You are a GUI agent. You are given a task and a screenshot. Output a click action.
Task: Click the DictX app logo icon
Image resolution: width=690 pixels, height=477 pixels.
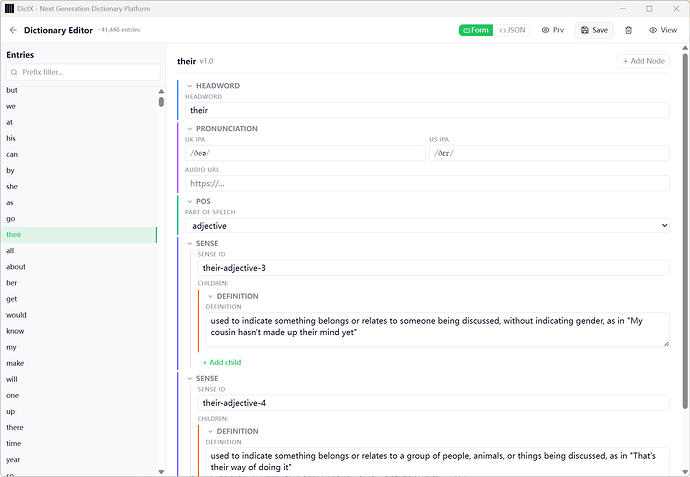coord(9,8)
